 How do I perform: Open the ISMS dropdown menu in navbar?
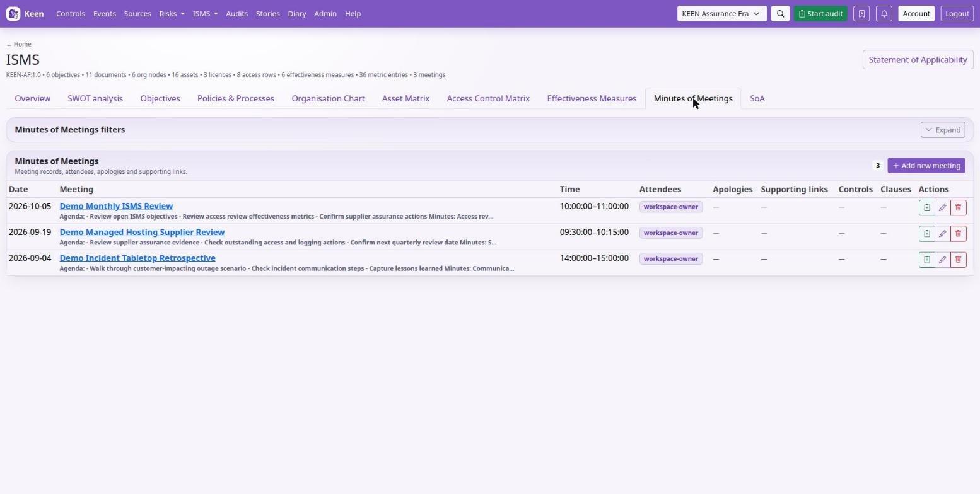tap(205, 14)
